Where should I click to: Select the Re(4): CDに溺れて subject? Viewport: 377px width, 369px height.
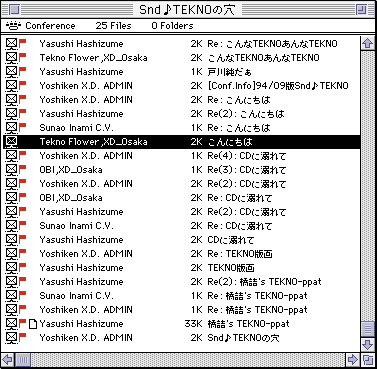247,156
